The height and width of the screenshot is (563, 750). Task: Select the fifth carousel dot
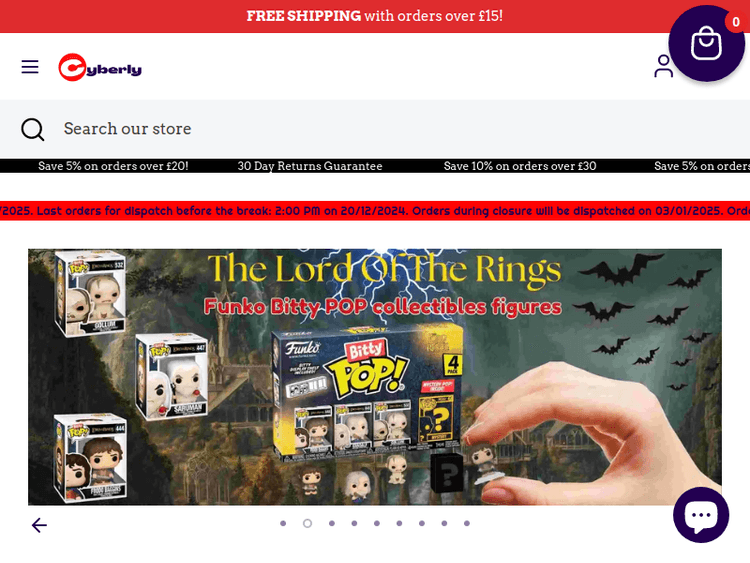point(377,523)
